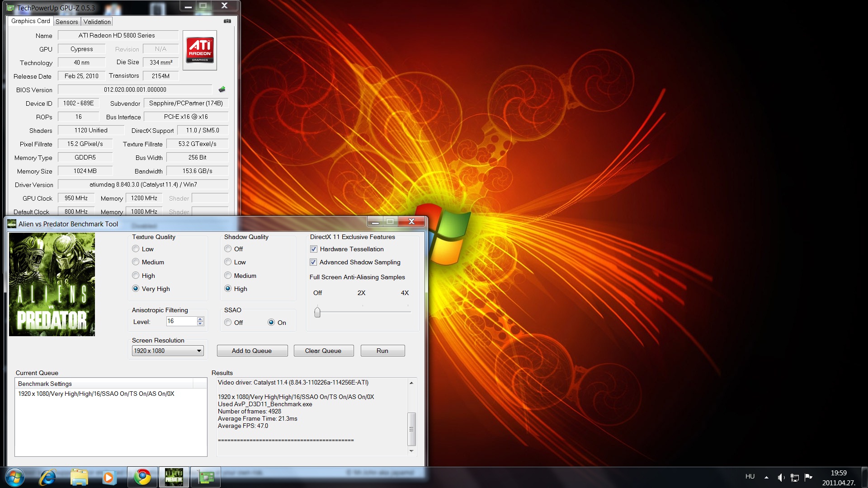Open the Validation tab
Screen dimensions: 868x488
[x=97, y=22]
